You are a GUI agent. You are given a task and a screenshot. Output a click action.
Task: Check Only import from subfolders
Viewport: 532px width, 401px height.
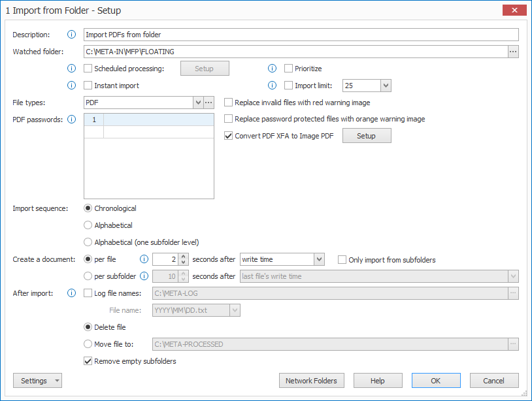342,260
